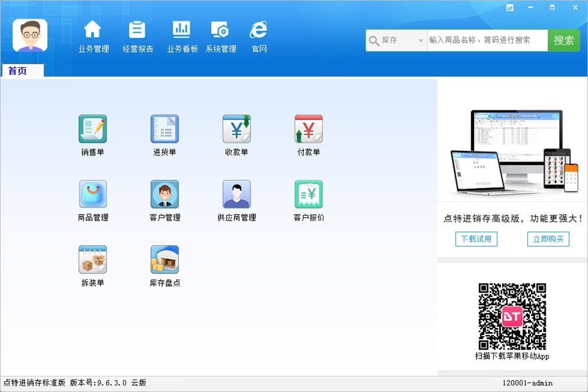
Task: Open 业务看板 dashboard in toolbar
Action: click(x=182, y=36)
